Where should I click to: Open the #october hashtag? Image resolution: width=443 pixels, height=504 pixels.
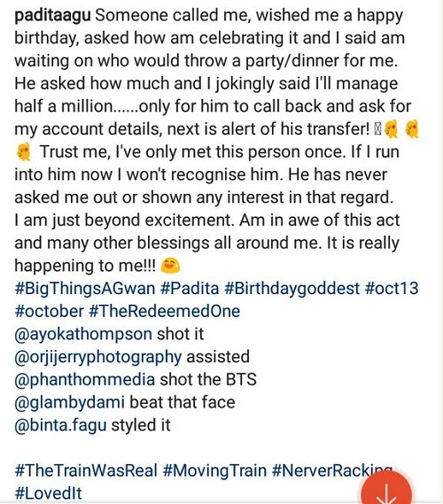(49, 311)
